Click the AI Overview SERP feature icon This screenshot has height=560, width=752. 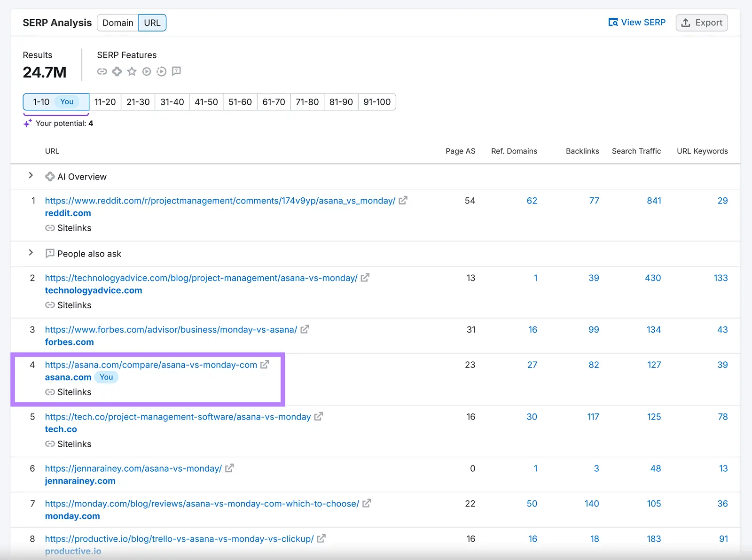tap(117, 71)
